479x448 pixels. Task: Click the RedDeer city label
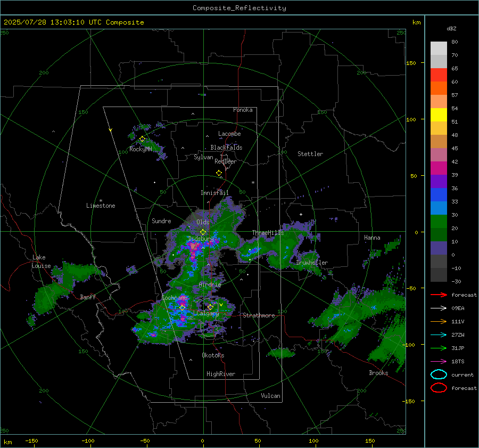pos(226,161)
